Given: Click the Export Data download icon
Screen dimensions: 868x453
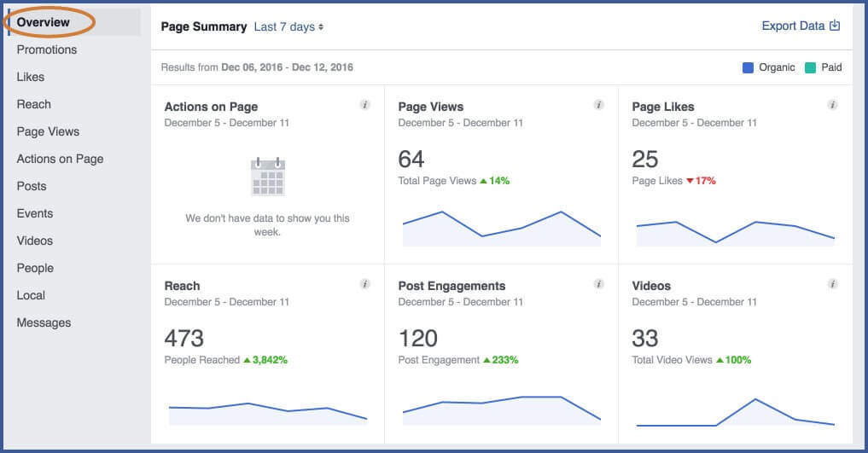Looking at the screenshot, I should tap(836, 26).
